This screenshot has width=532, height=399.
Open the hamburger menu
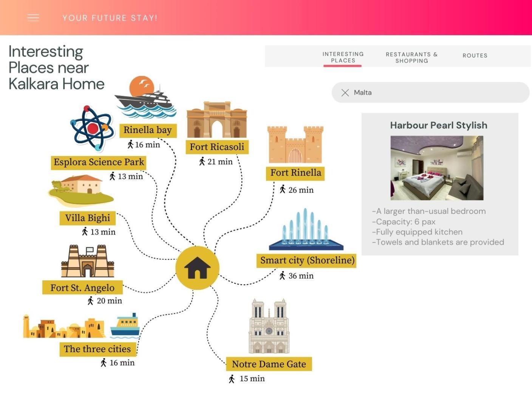coord(33,18)
